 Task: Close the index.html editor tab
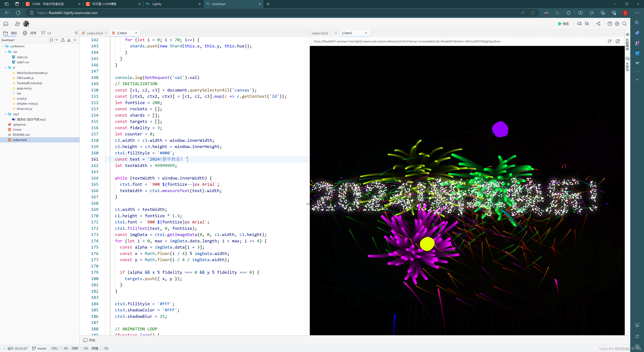tap(106, 33)
